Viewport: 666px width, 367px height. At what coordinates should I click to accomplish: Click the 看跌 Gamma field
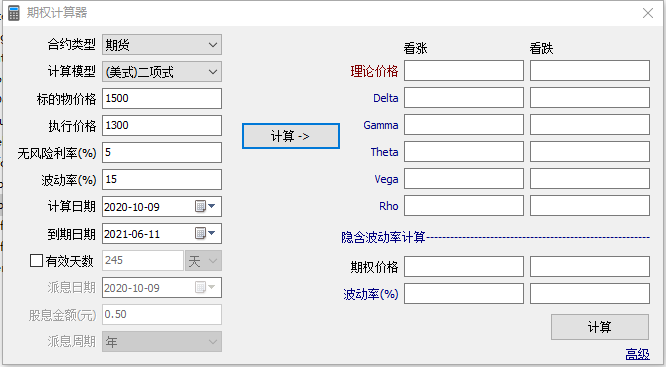point(590,124)
